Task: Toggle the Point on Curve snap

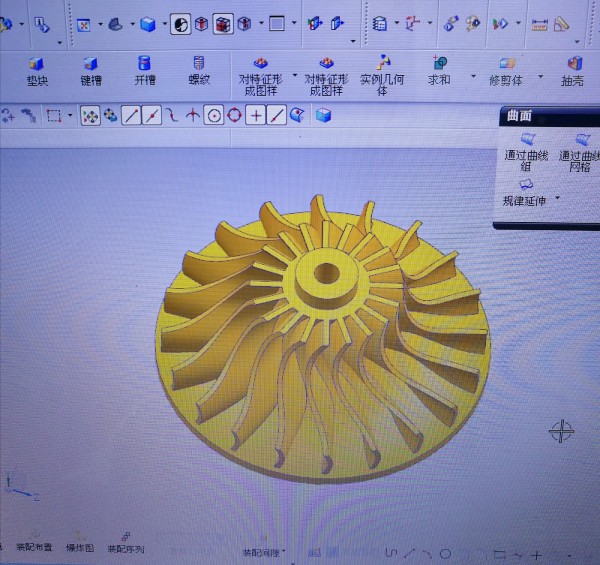Action: point(276,115)
